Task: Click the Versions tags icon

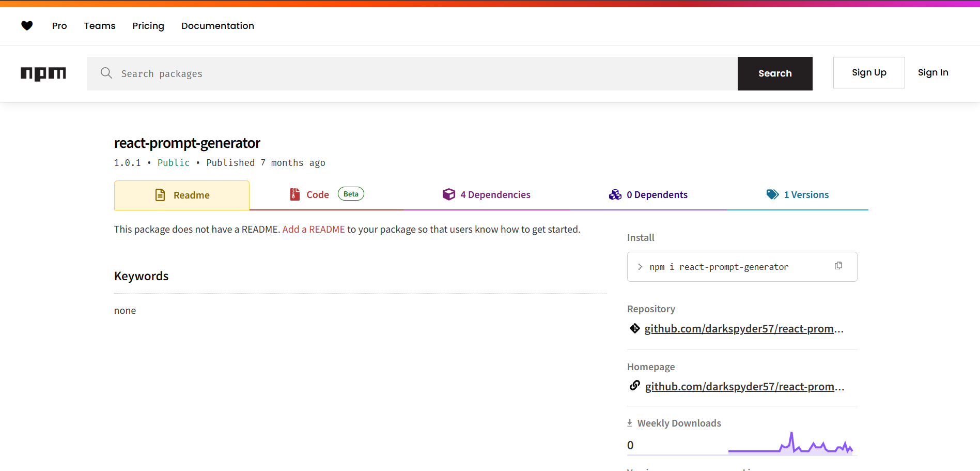Action: pos(772,194)
